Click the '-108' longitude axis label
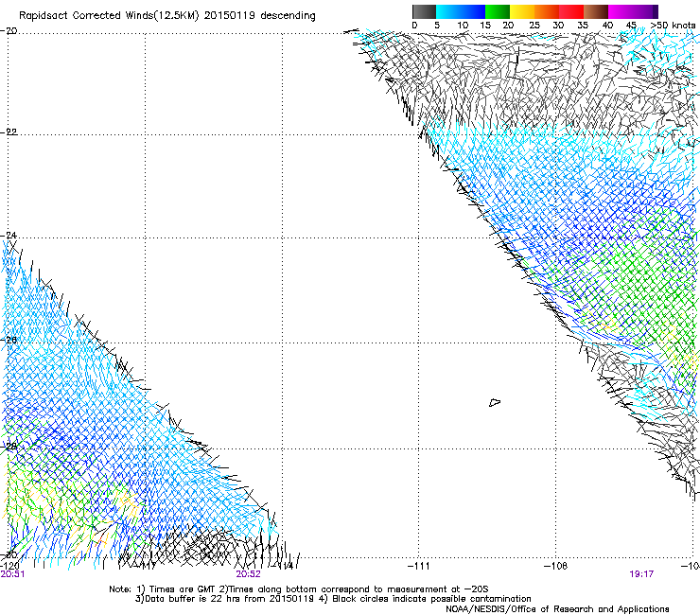The width and height of the screenshot is (700, 615). click(556, 566)
